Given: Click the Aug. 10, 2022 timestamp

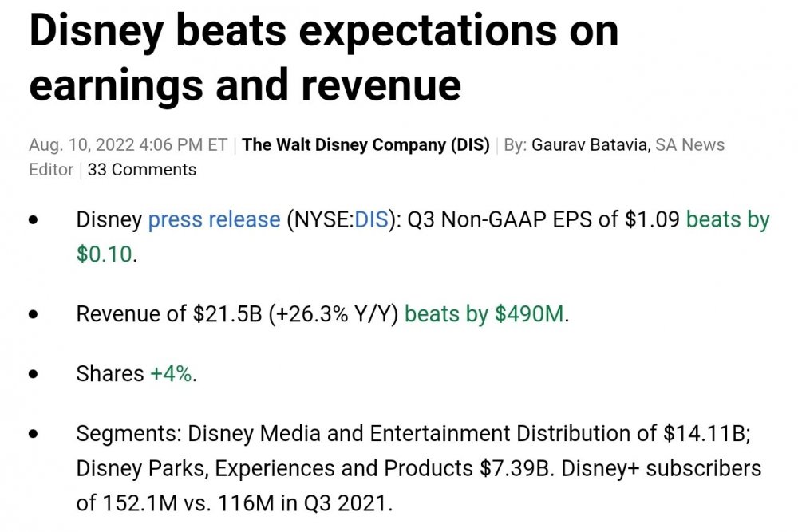Looking at the screenshot, I should (128, 145).
